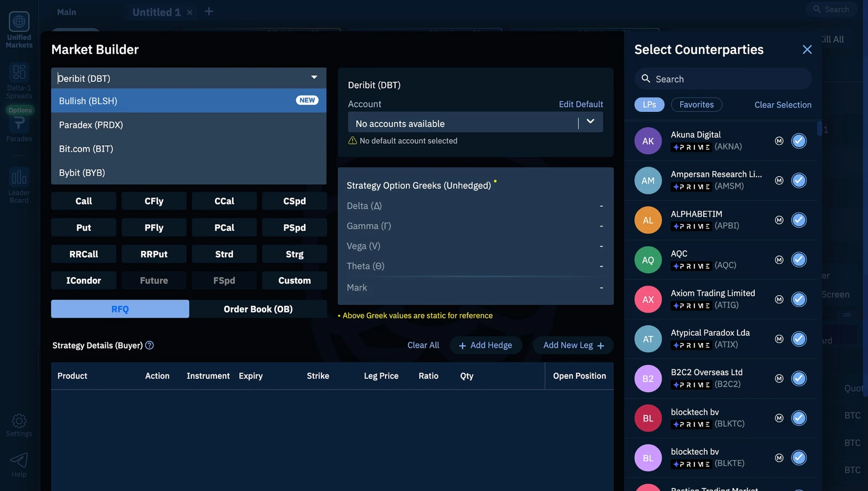
Task: Show Favorites filter tab
Action: tap(697, 105)
